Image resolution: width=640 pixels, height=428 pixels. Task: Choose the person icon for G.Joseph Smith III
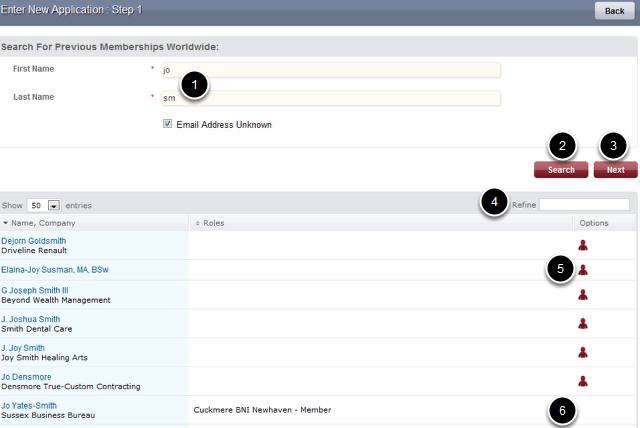tap(583, 295)
